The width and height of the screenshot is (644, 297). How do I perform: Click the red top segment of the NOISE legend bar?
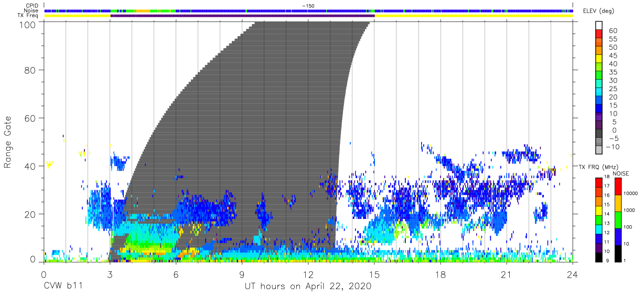click(x=618, y=186)
